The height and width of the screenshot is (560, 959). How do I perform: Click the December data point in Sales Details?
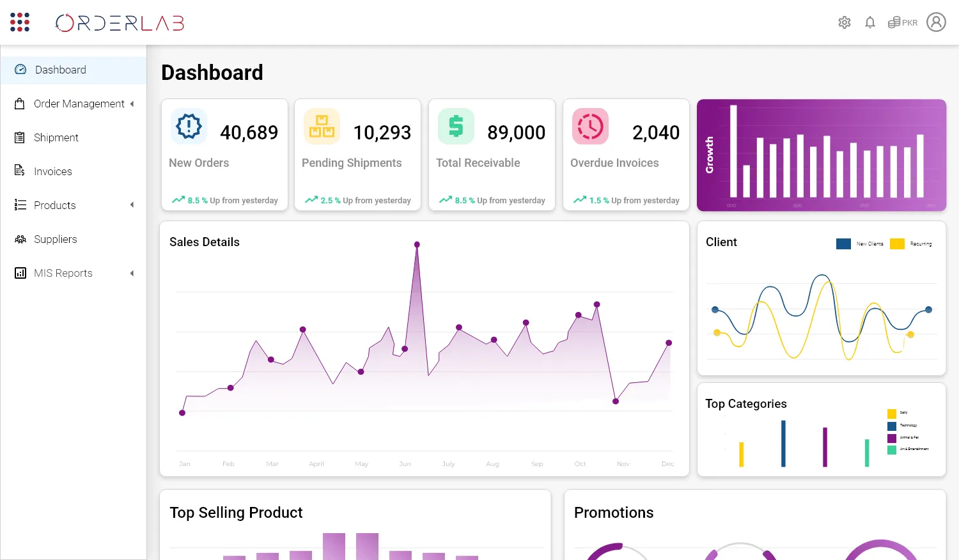[669, 343]
